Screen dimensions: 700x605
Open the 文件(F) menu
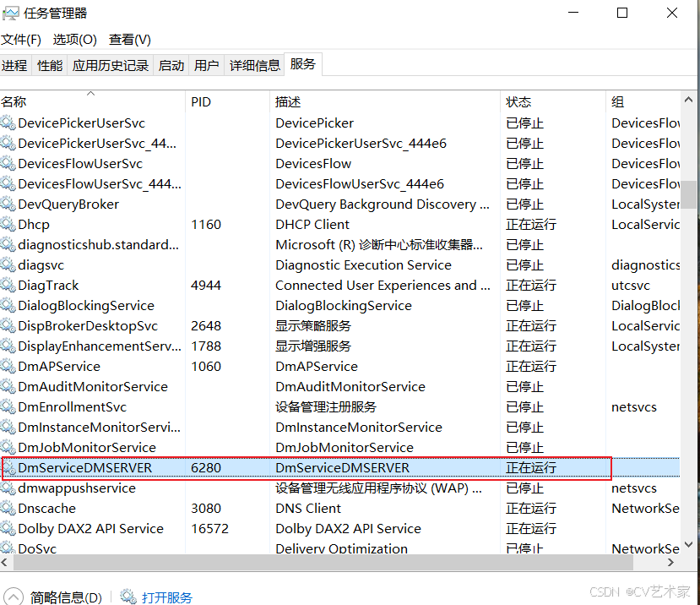pyautogui.click(x=21, y=40)
